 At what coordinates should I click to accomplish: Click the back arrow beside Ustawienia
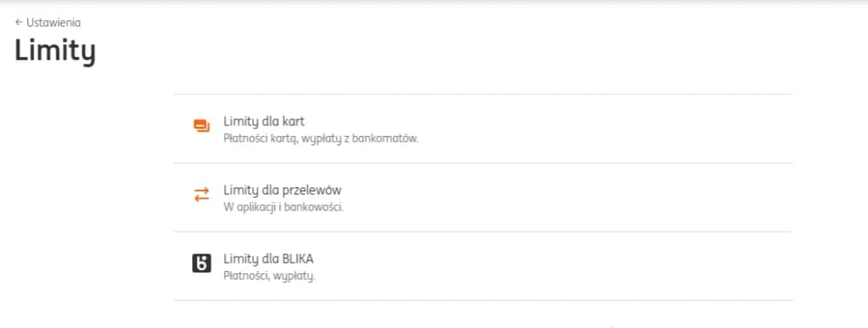click(x=18, y=23)
